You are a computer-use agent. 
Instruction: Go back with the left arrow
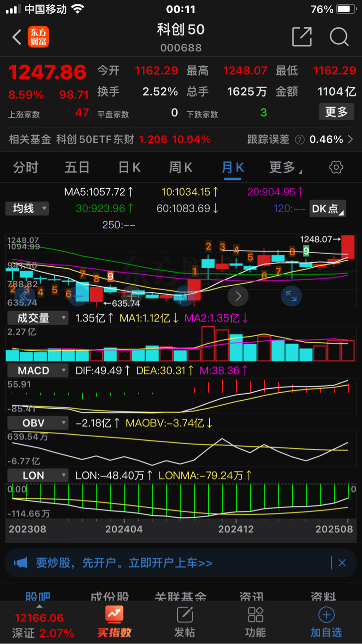[x=17, y=37]
